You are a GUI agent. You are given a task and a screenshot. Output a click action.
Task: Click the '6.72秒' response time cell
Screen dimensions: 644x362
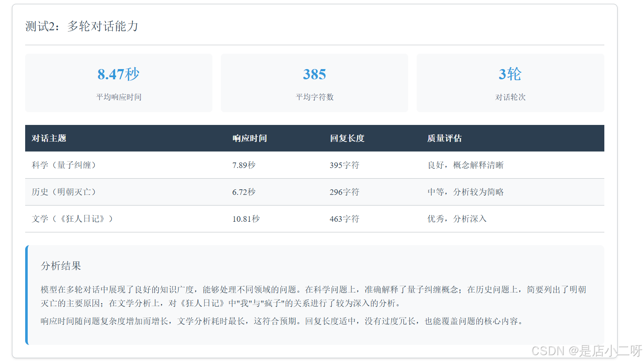(x=244, y=192)
